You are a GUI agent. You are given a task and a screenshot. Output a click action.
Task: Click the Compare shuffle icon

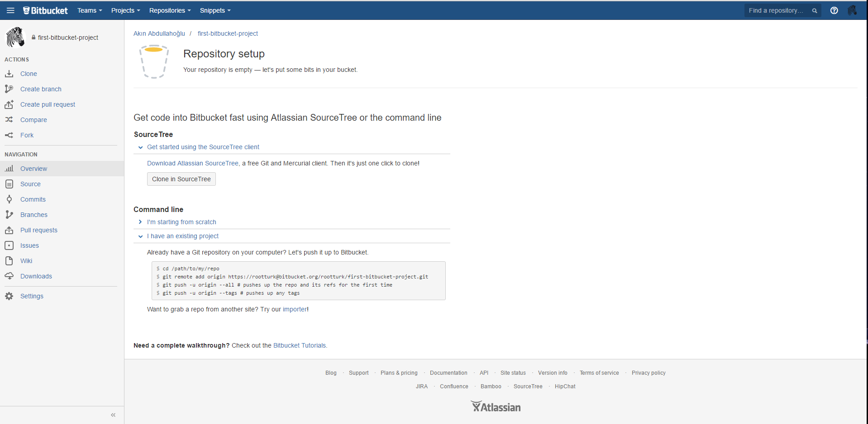pyautogui.click(x=9, y=120)
